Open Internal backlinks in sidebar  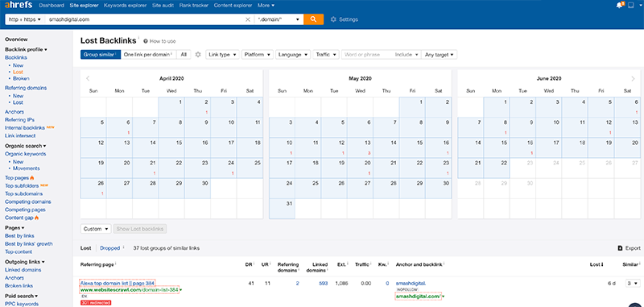pos(25,127)
